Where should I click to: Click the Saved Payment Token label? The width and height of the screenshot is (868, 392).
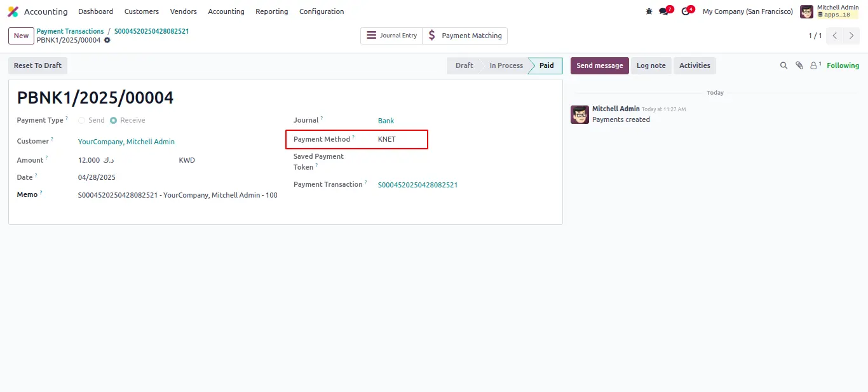coord(318,161)
